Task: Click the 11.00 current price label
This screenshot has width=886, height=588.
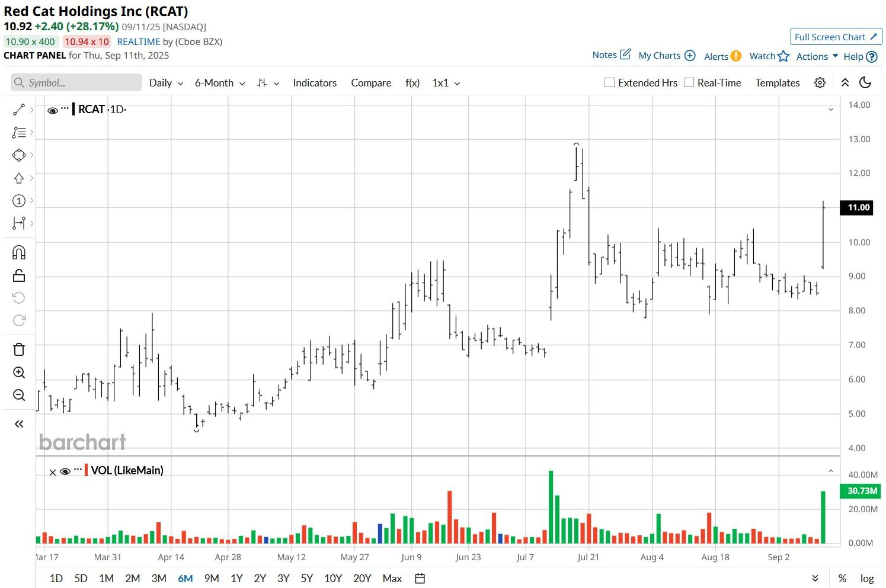Action: click(856, 207)
